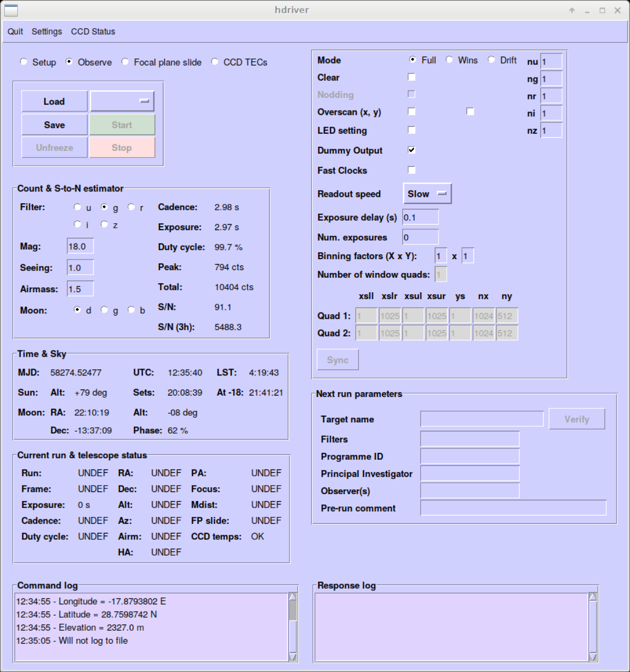The image size is (630, 672).
Task: Enable the Fast Clocks checkbox
Action: (412, 170)
